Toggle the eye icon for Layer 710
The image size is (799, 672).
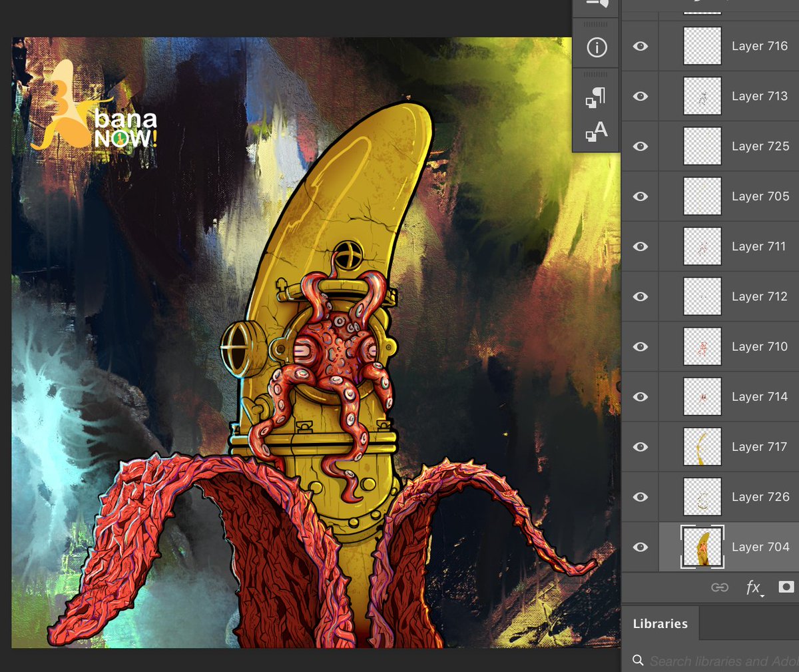[x=641, y=346]
